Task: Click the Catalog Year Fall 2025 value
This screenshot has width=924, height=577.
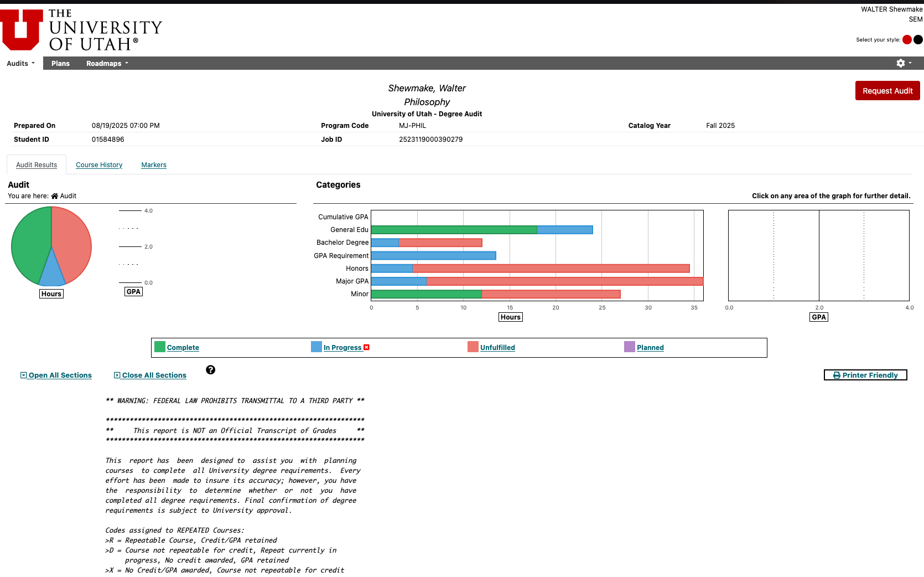Action: [x=720, y=126]
